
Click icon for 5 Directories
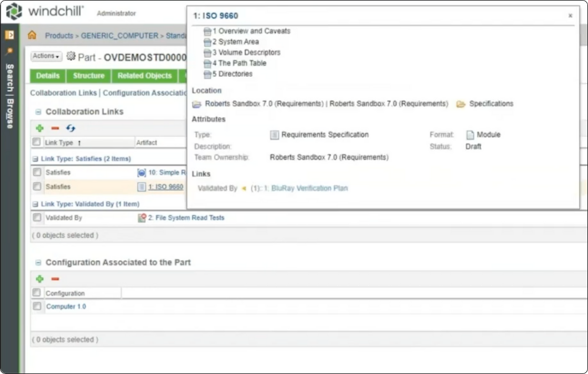[x=207, y=74]
